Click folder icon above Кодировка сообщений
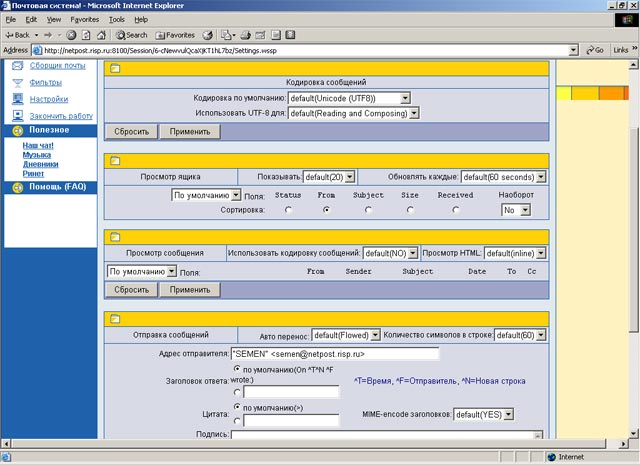The height and width of the screenshot is (465, 640). (x=115, y=68)
